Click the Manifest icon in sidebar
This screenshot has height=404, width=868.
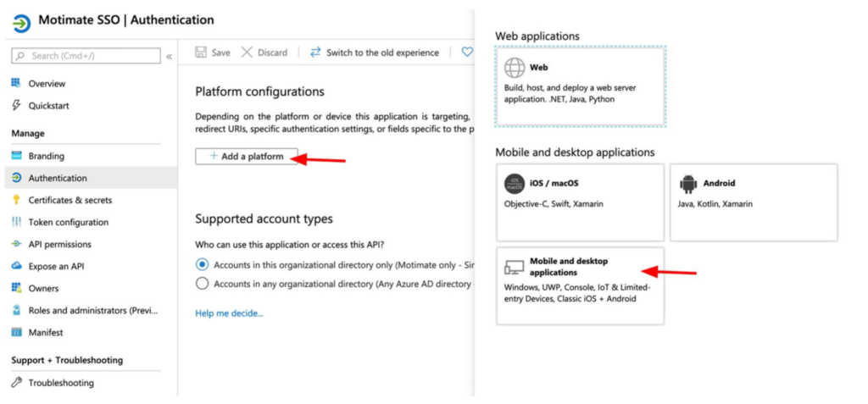[16, 332]
